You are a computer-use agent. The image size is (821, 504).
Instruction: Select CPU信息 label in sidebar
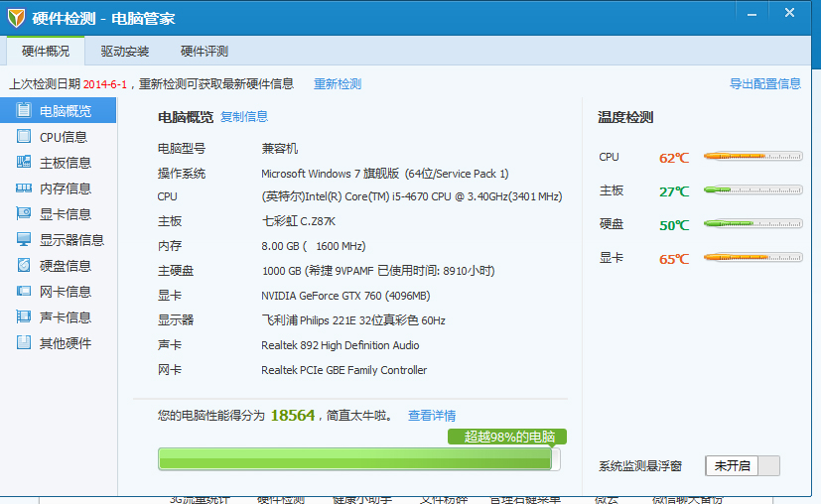click(x=64, y=137)
